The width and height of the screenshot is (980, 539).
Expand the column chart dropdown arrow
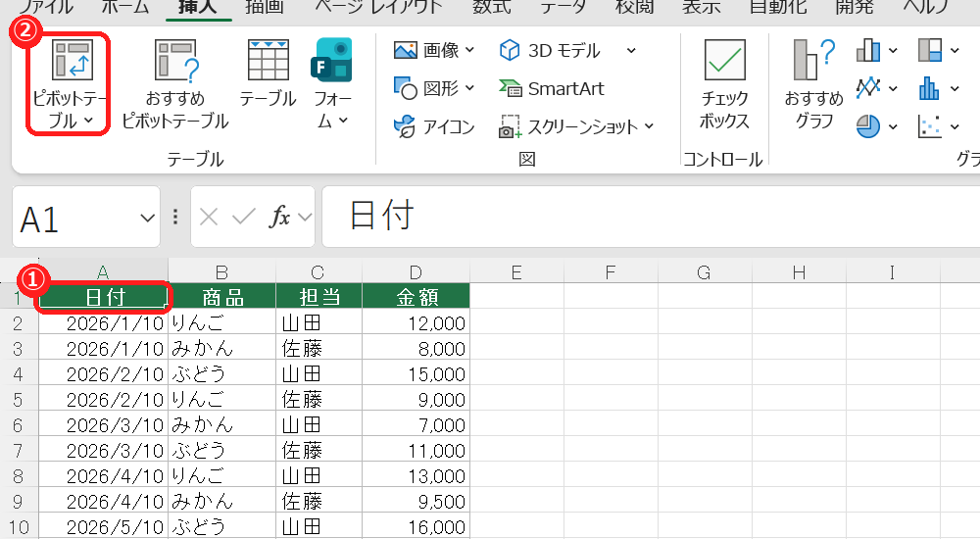tap(893, 50)
